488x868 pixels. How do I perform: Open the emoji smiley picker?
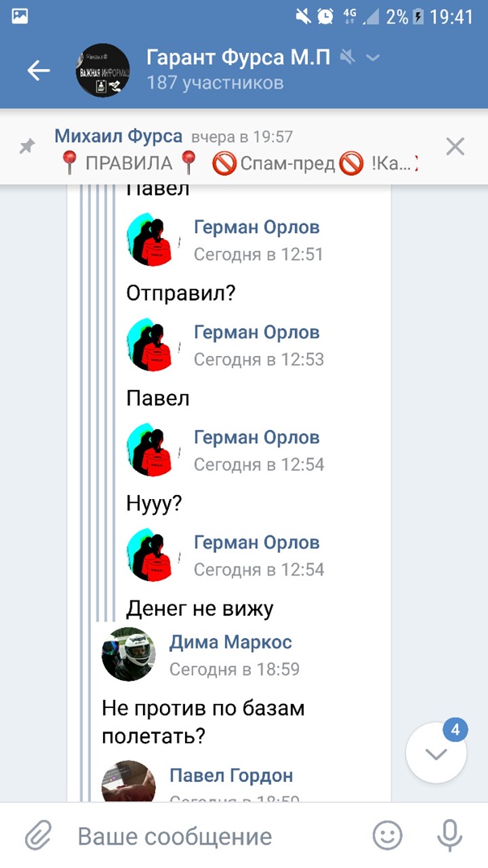(388, 836)
